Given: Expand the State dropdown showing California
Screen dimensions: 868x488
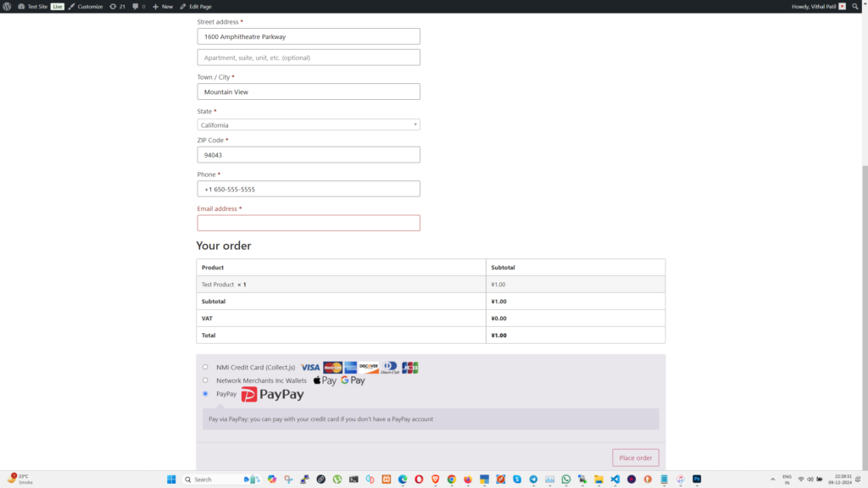Looking at the screenshot, I should pos(309,125).
